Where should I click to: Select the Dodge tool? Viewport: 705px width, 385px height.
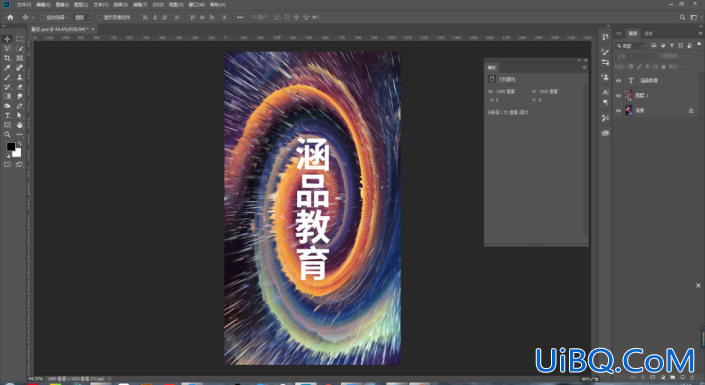pyautogui.click(x=7, y=106)
